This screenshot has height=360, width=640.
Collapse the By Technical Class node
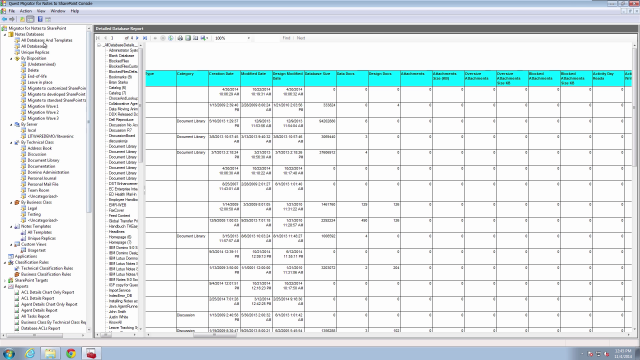point(11,142)
